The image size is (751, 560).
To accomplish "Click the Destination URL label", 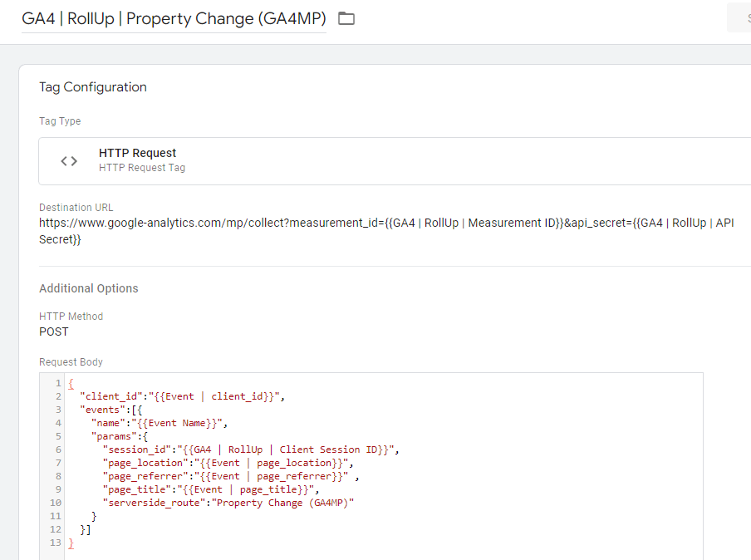I will point(76,208).
